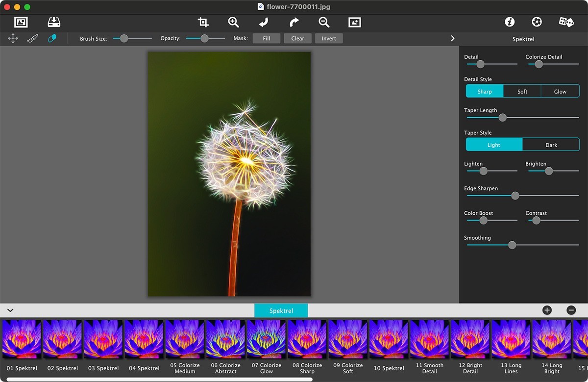
Task: Click the Spektrel tab above the presets
Action: coord(281,310)
